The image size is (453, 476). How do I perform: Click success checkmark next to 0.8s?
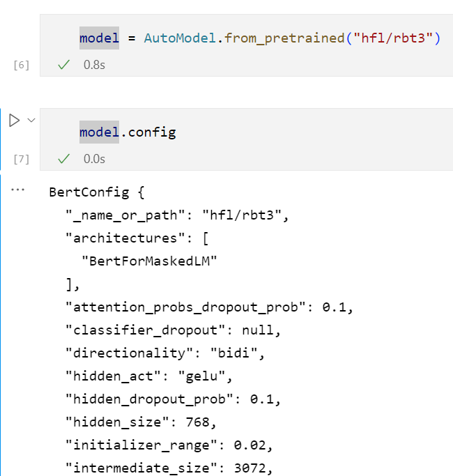(x=64, y=65)
